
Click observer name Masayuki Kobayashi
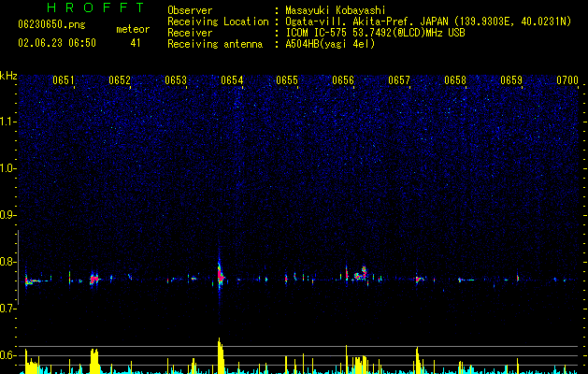336,10
